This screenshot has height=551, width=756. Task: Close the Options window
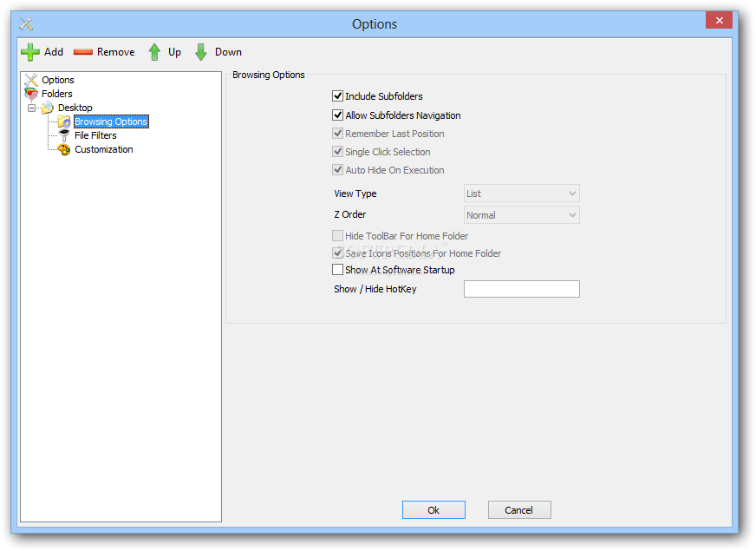(x=719, y=20)
